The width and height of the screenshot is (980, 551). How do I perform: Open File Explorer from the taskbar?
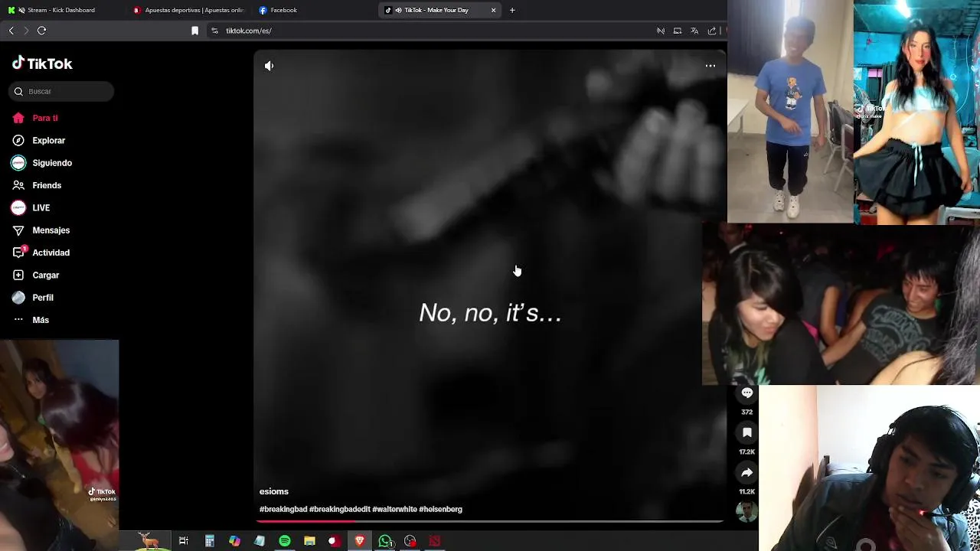(309, 541)
